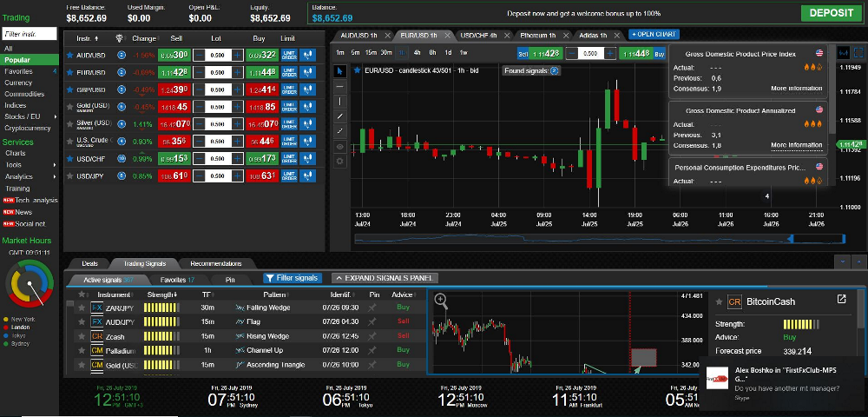Zoom the BitcoinCash signal preview chart

pyautogui.click(x=441, y=301)
